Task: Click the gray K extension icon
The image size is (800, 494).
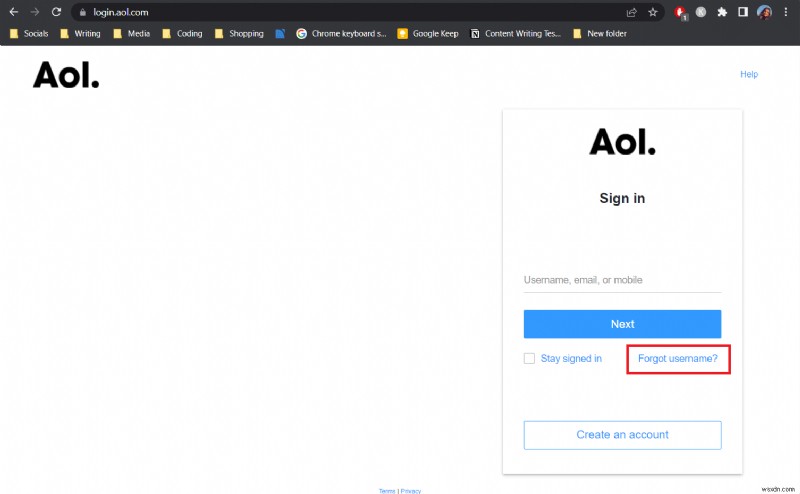Action: (701, 12)
